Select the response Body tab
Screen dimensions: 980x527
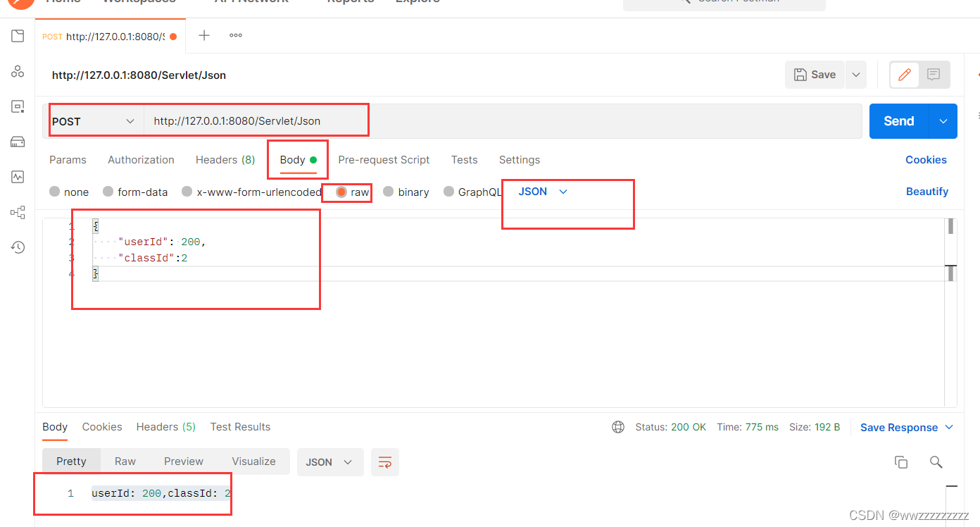click(55, 427)
